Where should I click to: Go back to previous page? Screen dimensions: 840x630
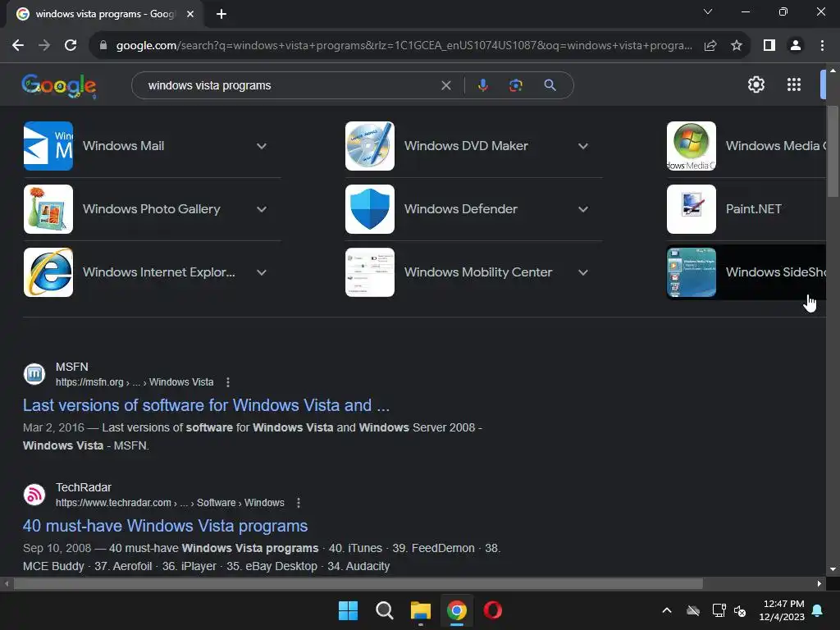(x=18, y=46)
